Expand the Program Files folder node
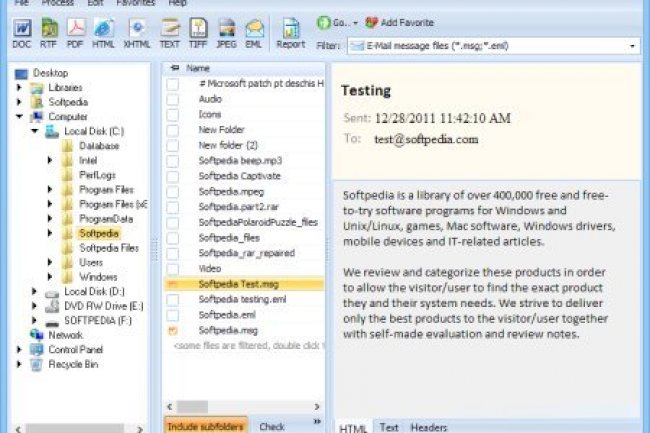Viewport: 650px width, 433px height. tap(50, 189)
